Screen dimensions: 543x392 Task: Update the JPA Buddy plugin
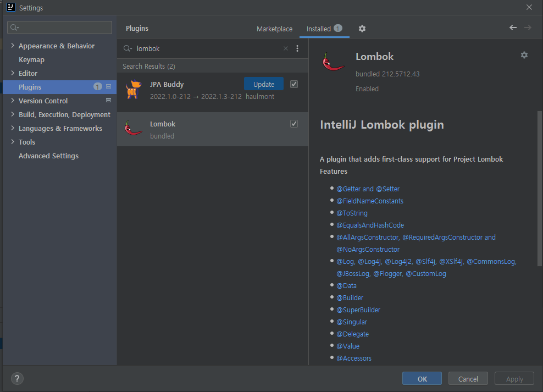coord(264,84)
